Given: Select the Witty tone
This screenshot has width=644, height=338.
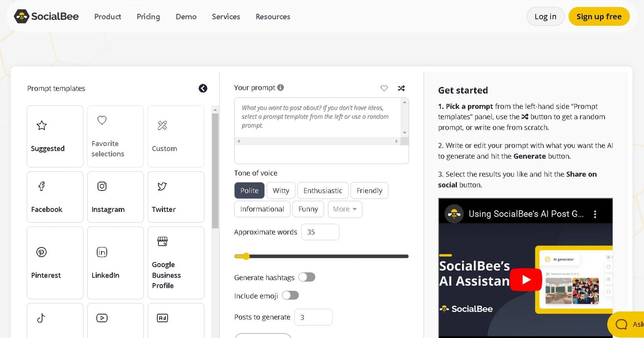Looking at the screenshot, I should pyautogui.click(x=281, y=191).
